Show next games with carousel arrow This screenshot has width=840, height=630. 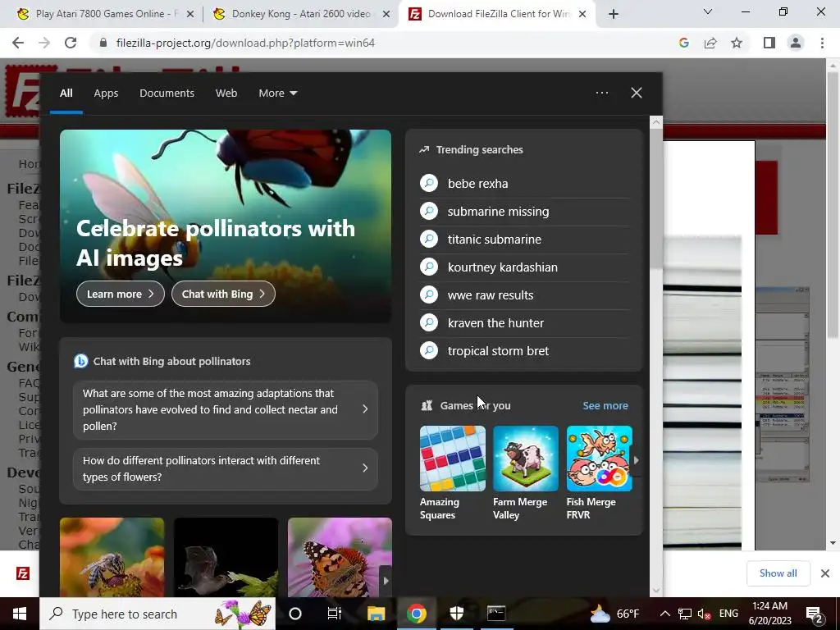click(636, 459)
